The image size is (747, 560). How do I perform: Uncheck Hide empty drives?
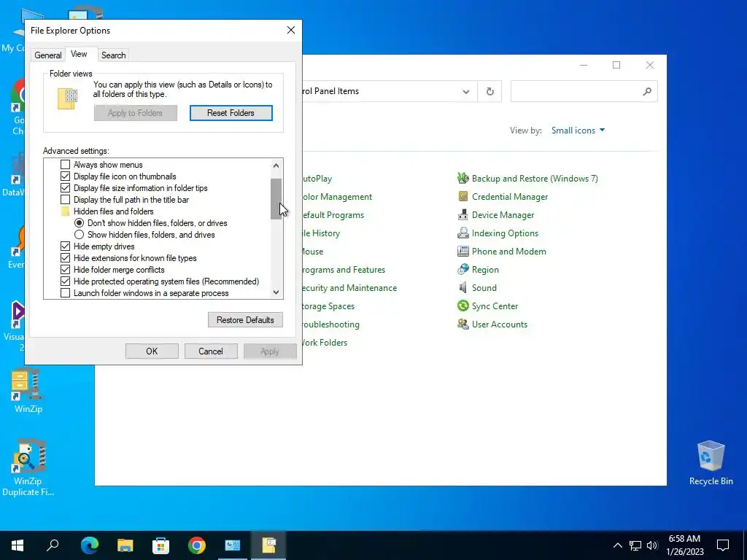65,246
